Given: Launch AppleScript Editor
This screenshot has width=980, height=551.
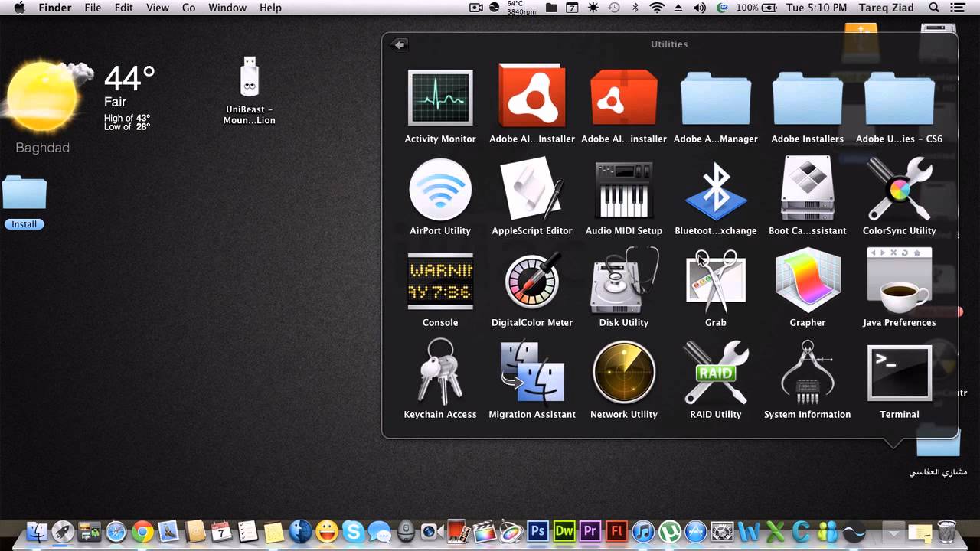Looking at the screenshot, I should [x=532, y=189].
